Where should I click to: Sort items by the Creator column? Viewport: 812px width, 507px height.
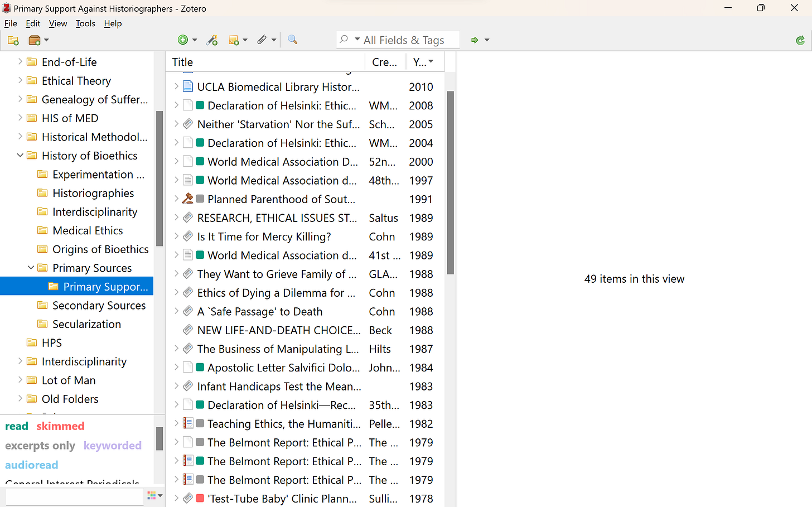[385, 62]
